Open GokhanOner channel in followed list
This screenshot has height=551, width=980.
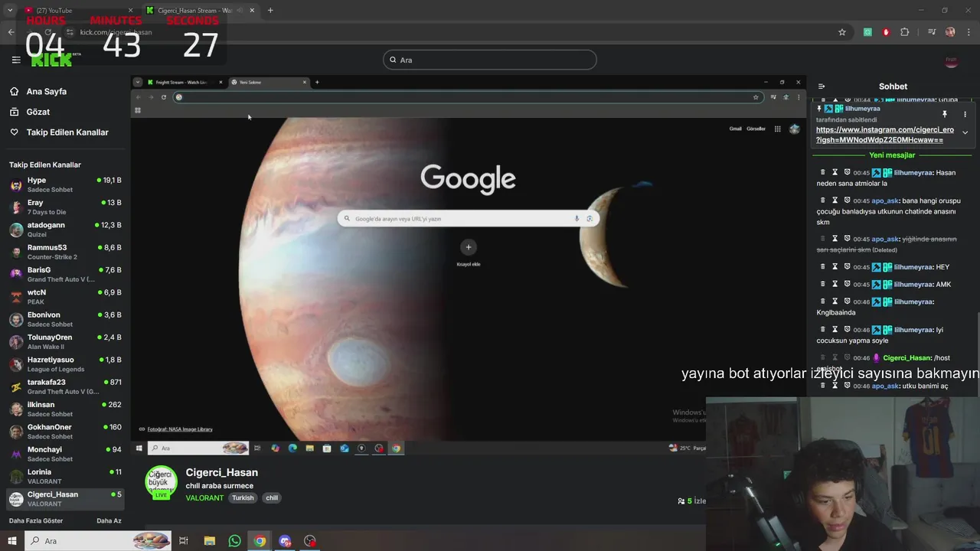[x=65, y=432]
